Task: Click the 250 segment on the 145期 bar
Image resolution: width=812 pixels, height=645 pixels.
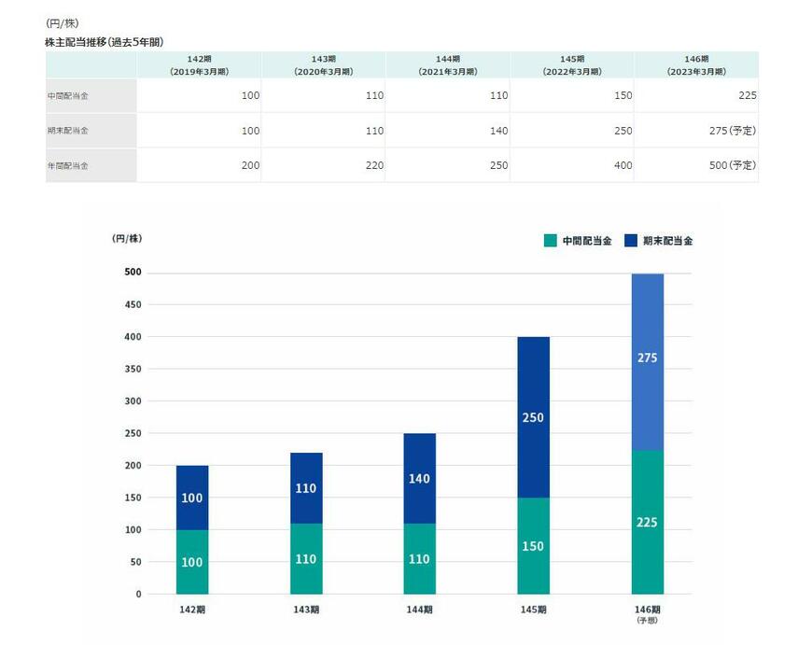Action: point(532,418)
